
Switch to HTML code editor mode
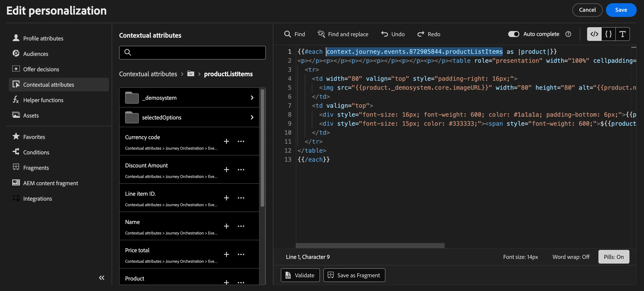click(594, 34)
